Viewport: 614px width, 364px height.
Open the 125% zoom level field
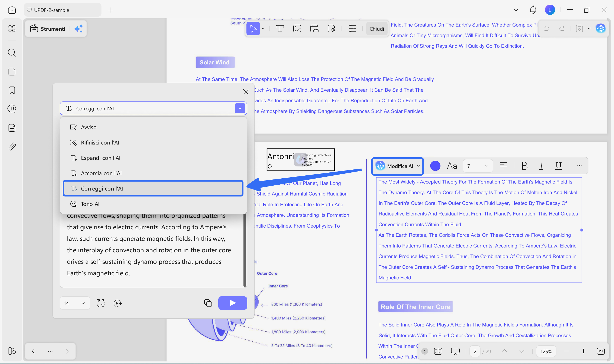(x=546, y=351)
